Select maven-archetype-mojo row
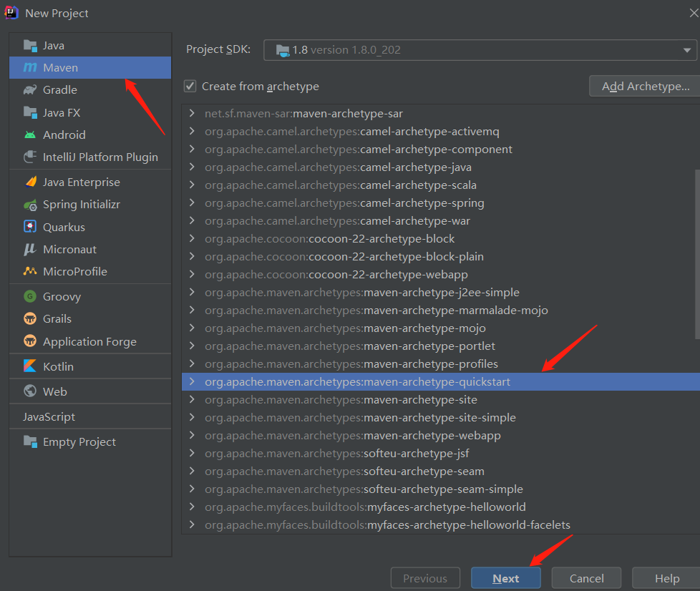This screenshot has width=700, height=591. (x=441, y=328)
